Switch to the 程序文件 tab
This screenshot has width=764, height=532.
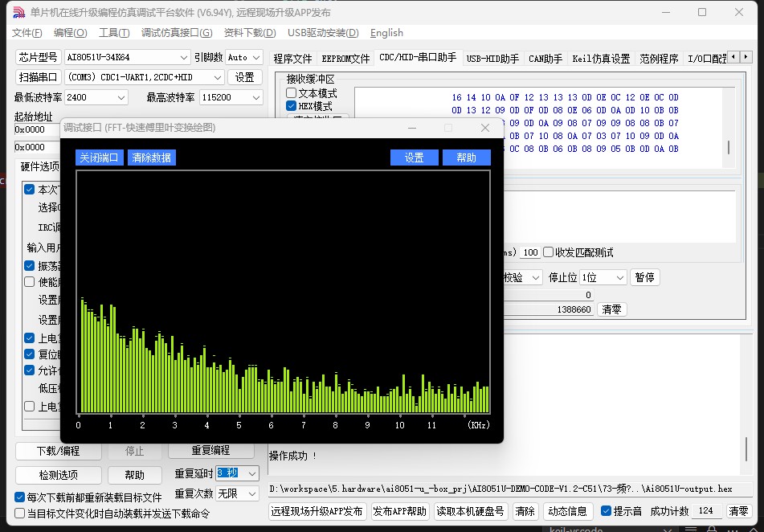click(x=292, y=59)
